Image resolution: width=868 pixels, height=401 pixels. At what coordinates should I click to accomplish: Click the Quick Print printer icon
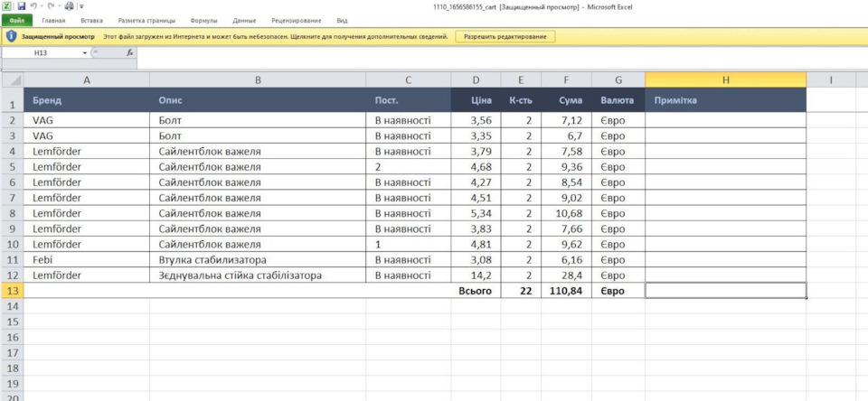pos(69,6)
